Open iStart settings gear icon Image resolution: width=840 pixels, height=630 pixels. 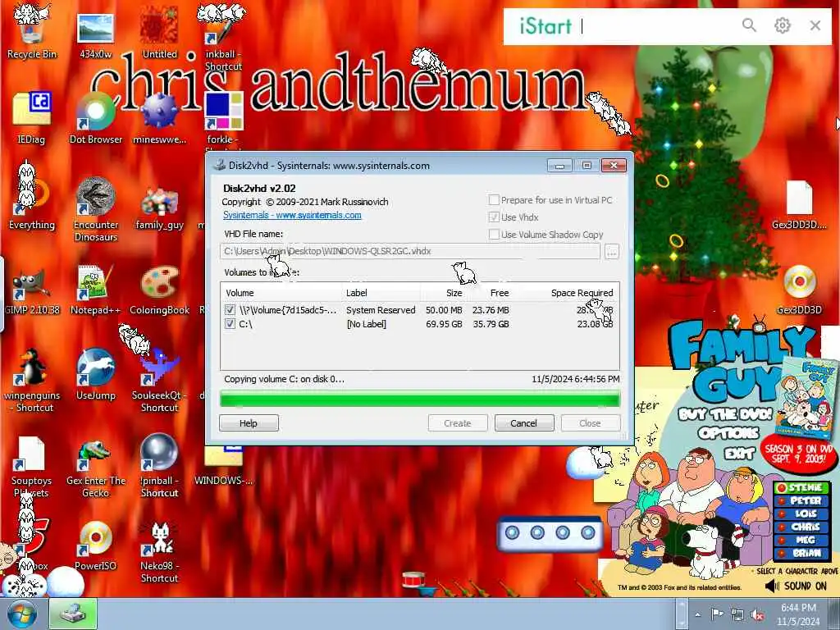[782, 25]
